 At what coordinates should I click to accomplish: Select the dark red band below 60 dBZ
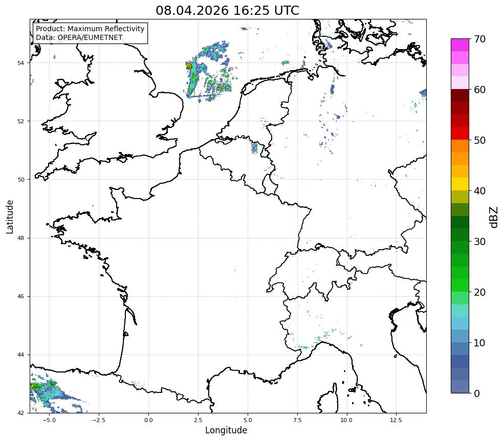pyautogui.click(x=459, y=96)
